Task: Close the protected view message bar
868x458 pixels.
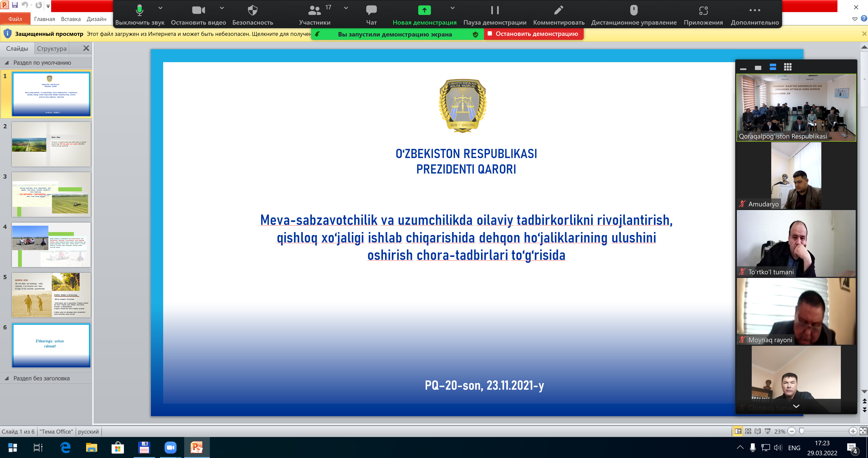Action: pyautogui.click(x=864, y=34)
